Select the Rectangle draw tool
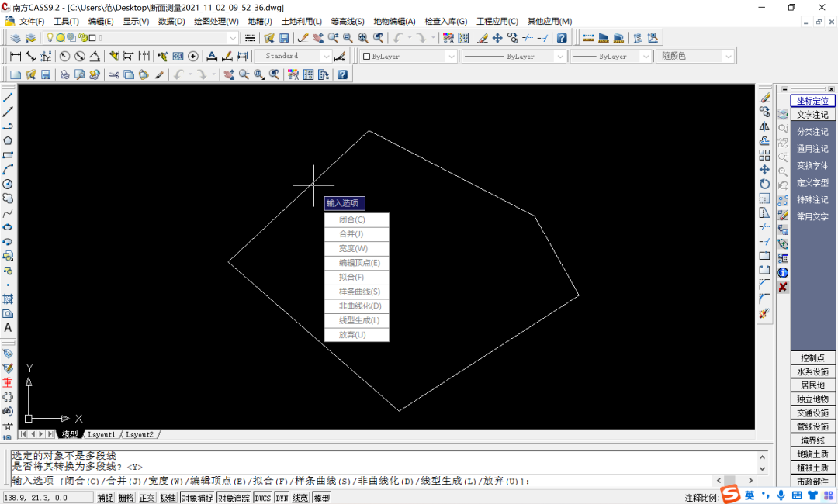The image size is (838, 504). pyautogui.click(x=8, y=155)
